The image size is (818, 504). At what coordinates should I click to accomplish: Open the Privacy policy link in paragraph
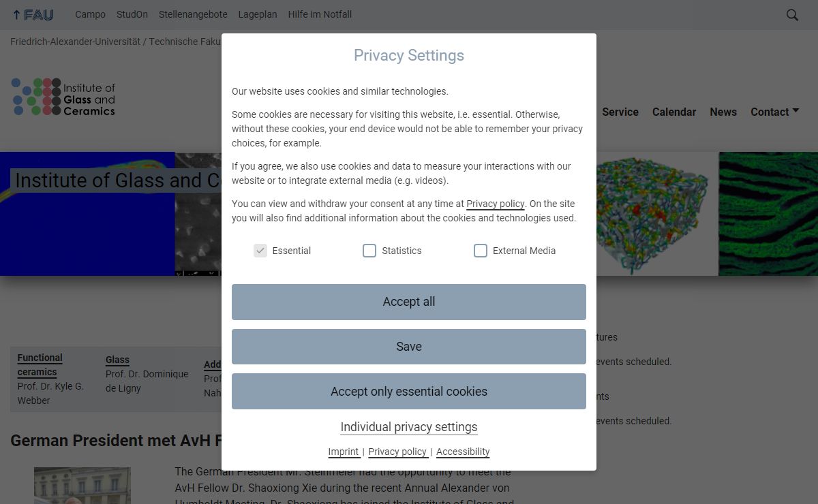(x=496, y=204)
